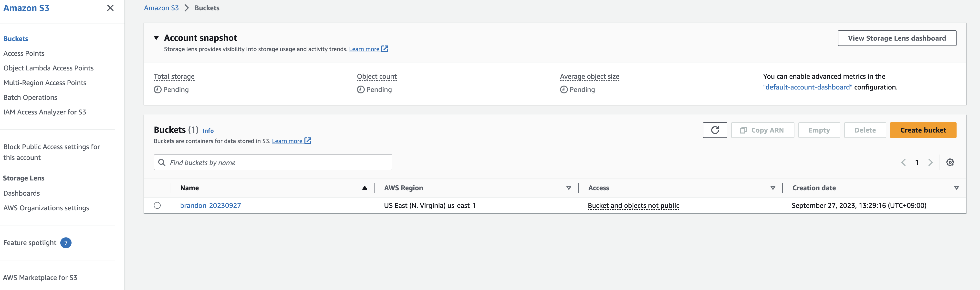Sort buckets by Creation date column

[956, 188]
